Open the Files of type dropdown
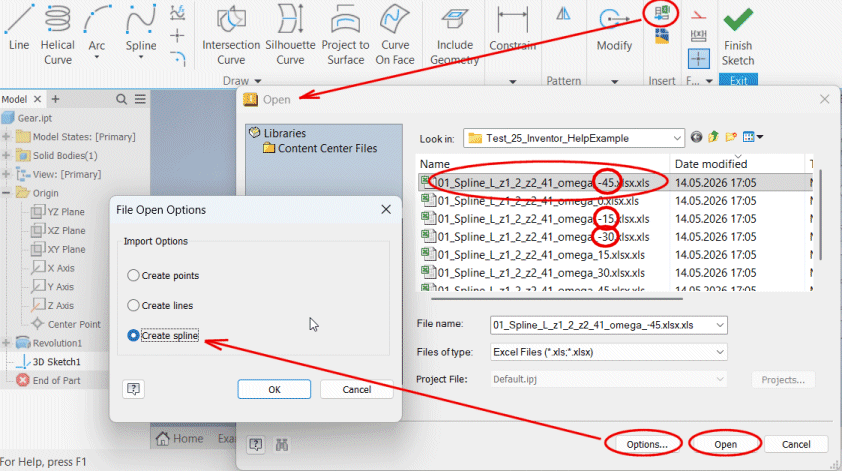 coord(720,352)
